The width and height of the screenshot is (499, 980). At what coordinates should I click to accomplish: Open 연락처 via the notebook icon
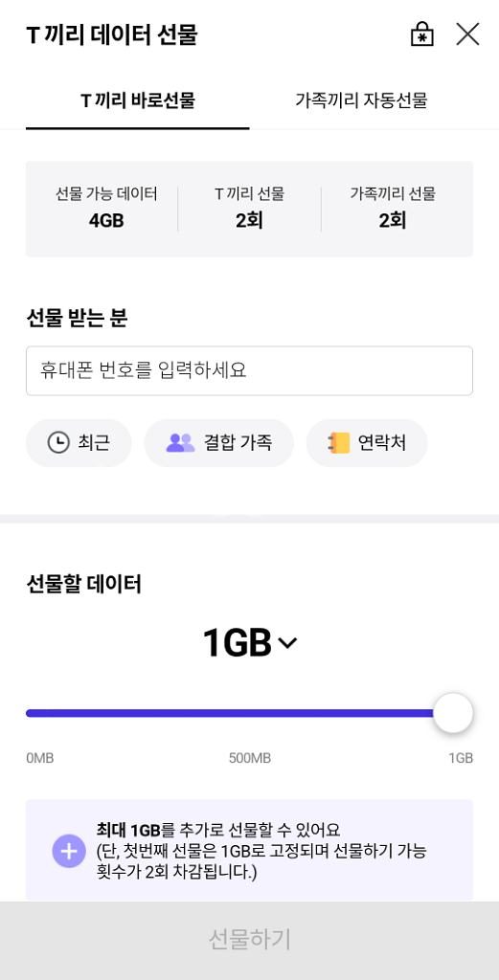(x=338, y=443)
